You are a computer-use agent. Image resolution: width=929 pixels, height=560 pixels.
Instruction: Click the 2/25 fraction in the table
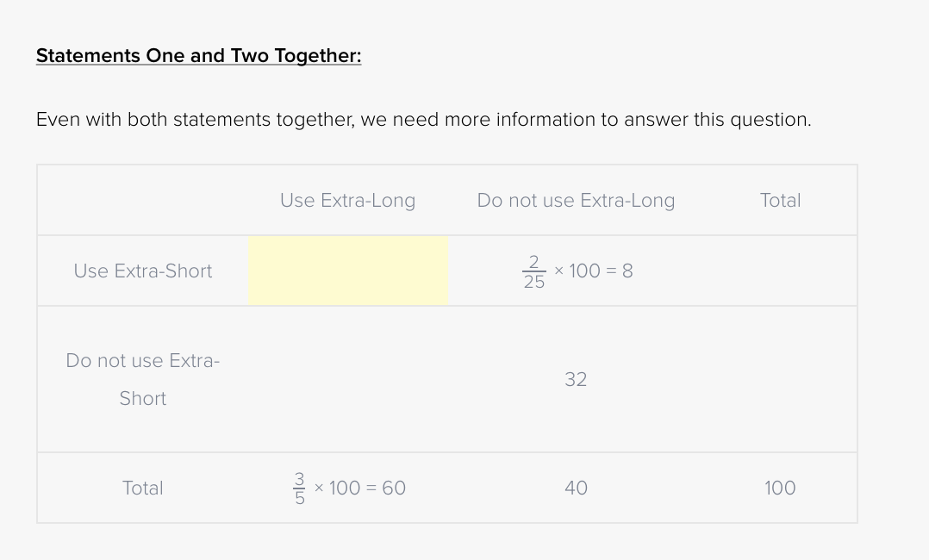click(x=533, y=271)
